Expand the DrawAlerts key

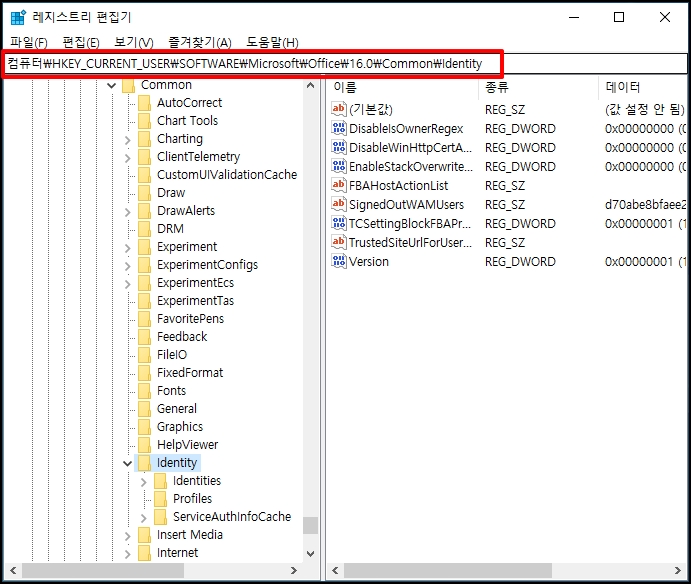[x=127, y=212]
